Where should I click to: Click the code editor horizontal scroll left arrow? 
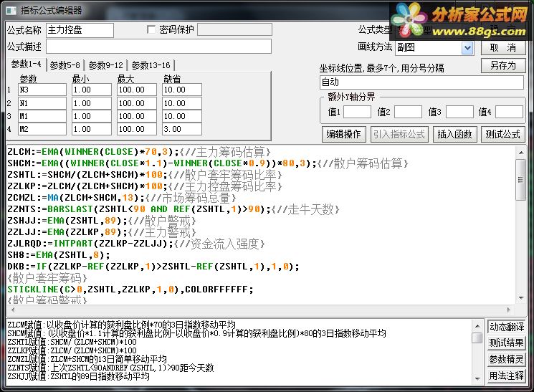tap(13, 310)
